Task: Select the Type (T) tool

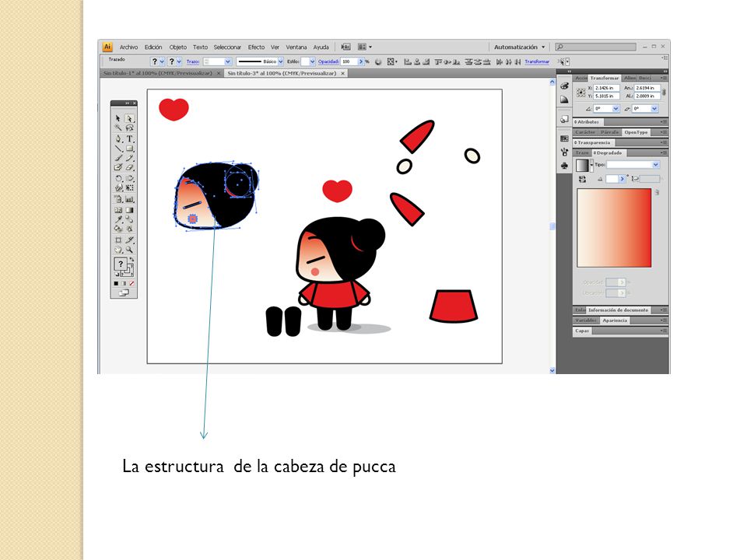Action: point(129,138)
